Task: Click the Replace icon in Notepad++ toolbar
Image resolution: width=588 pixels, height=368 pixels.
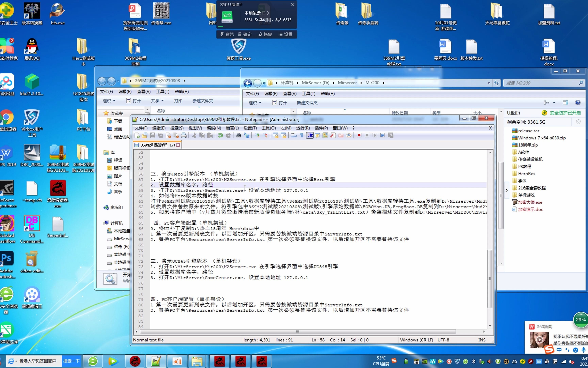Action: point(247,135)
